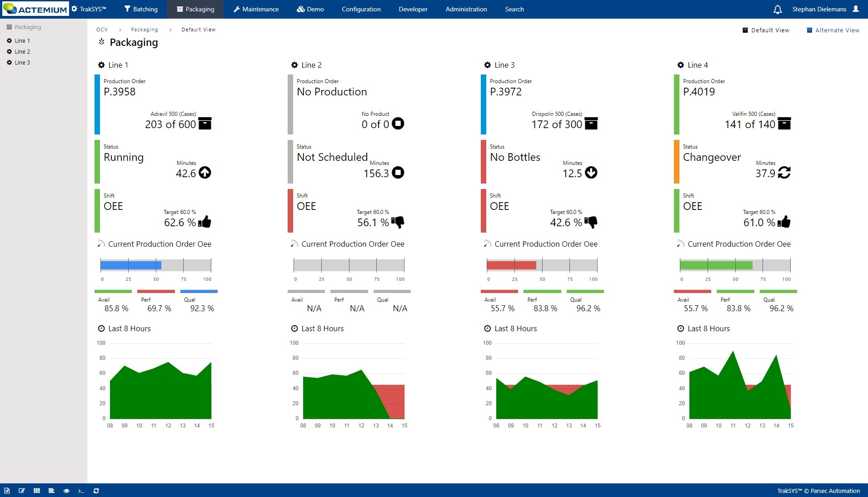Click the Line 4 changeover refresh icon
This screenshot has width=868, height=497.
click(784, 173)
